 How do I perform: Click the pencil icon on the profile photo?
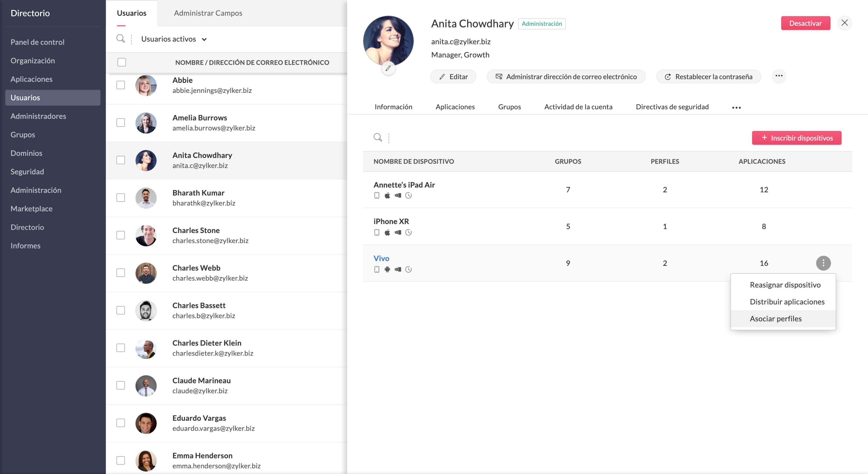[x=388, y=68]
